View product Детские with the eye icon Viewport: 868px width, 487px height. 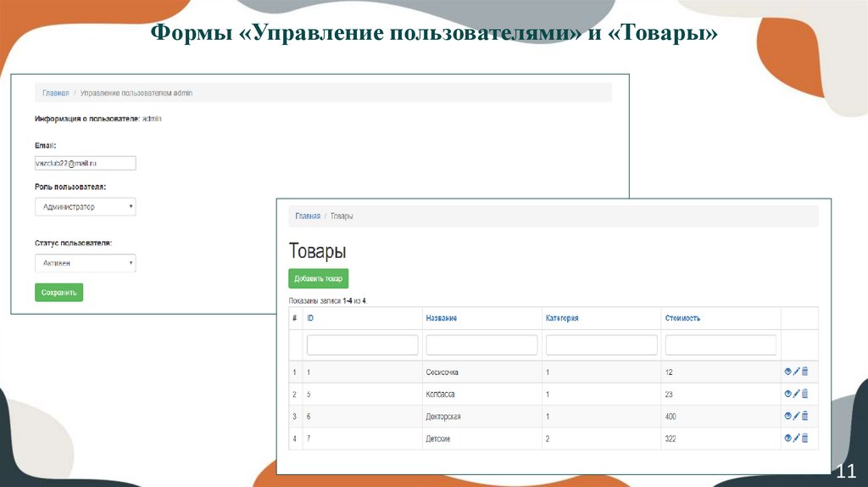[787, 439]
